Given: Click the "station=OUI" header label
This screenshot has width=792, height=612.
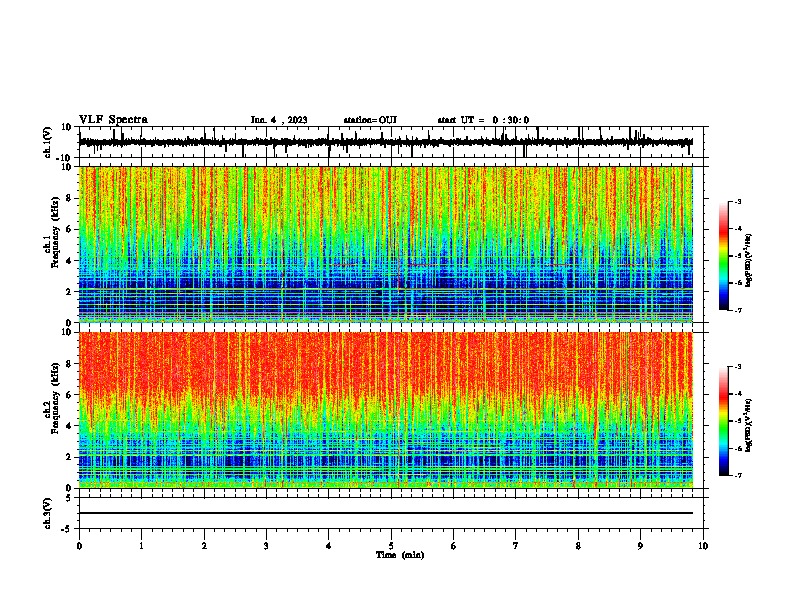Looking at the screenshot, I should point(370,120).
